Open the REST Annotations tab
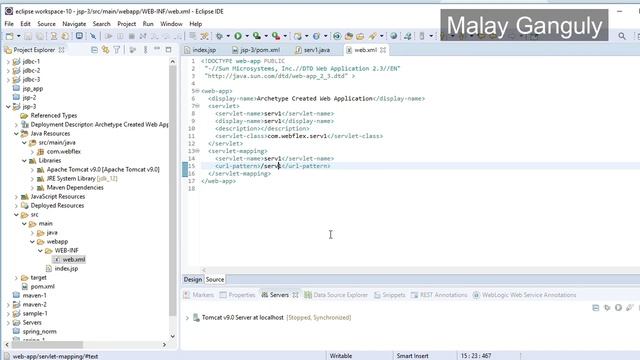640x360 pixels. pos(439,295)
